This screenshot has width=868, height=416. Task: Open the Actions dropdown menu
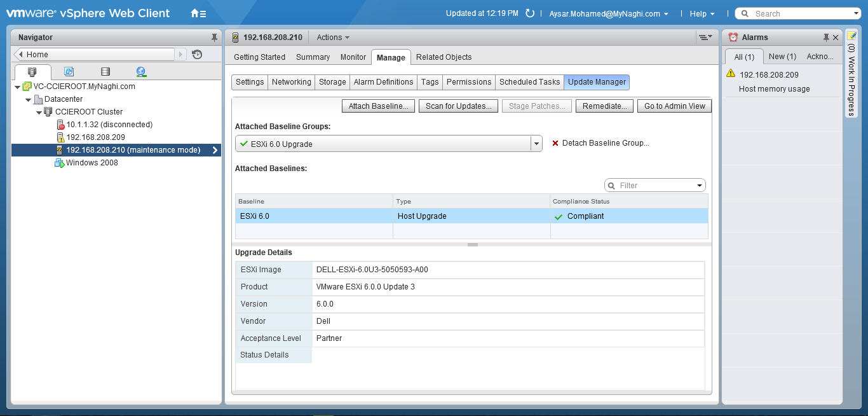[x=333, y=38]
